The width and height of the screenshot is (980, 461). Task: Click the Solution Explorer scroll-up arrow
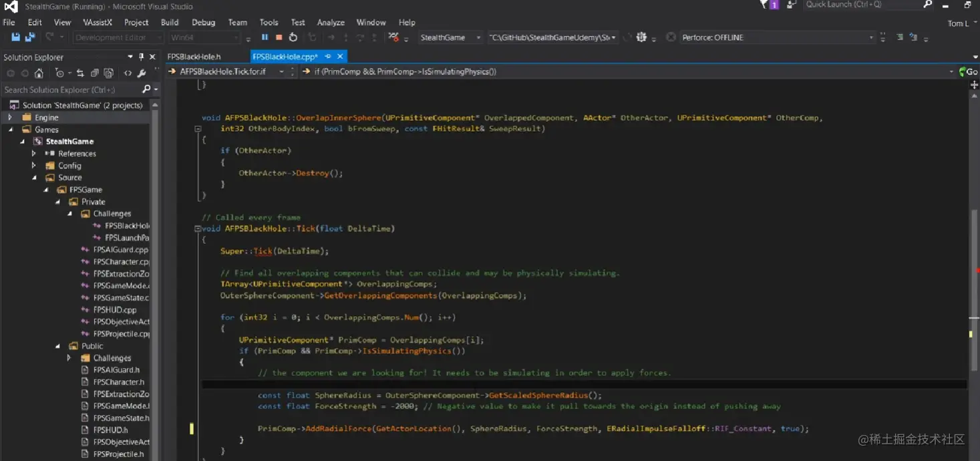point(156,106)
